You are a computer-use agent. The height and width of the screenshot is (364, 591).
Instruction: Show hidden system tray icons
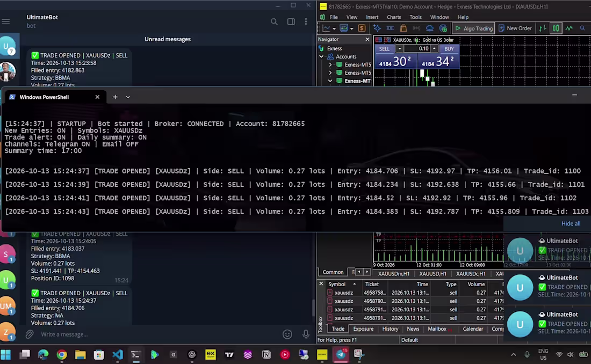click(x=513, y=354)
